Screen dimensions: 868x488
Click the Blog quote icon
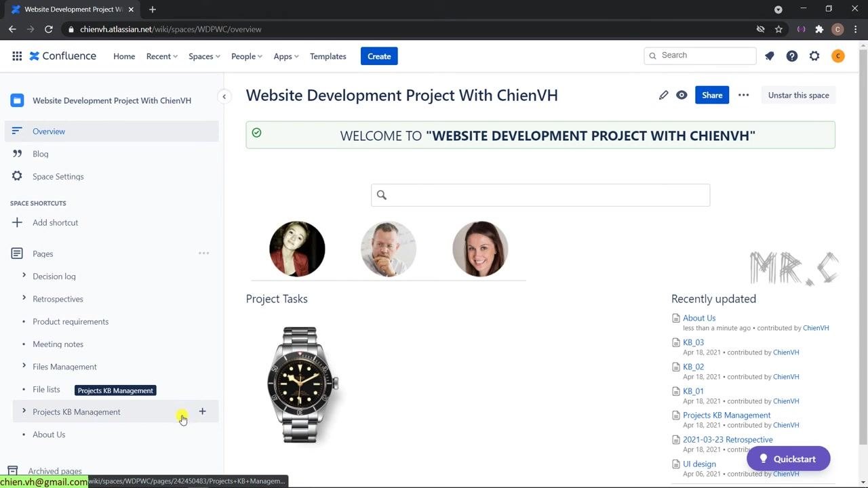tap(17, 154)
